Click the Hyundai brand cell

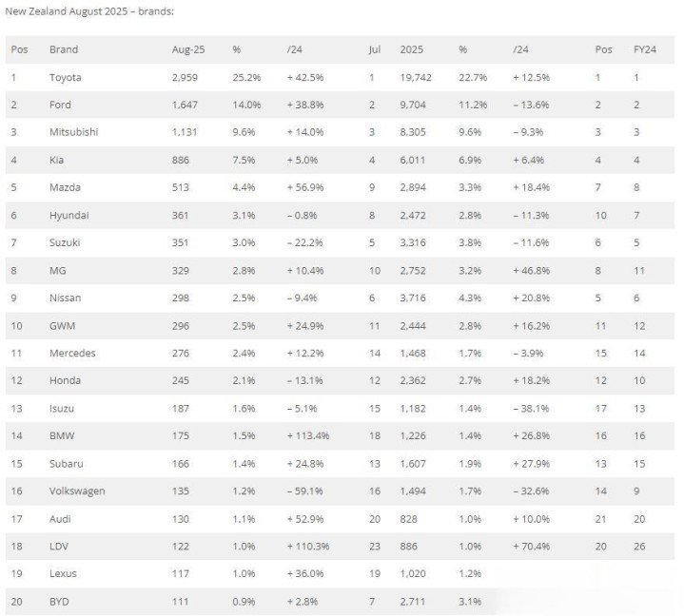(x=69, y=215)
